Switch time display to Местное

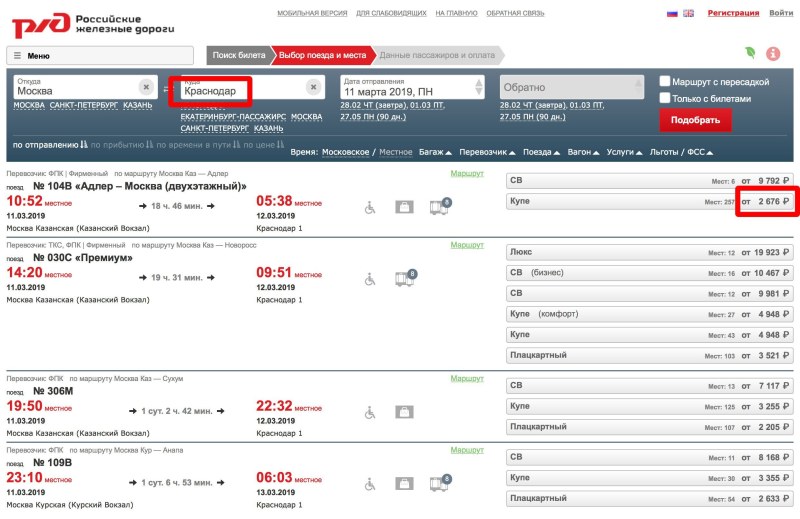coord(395,152)
